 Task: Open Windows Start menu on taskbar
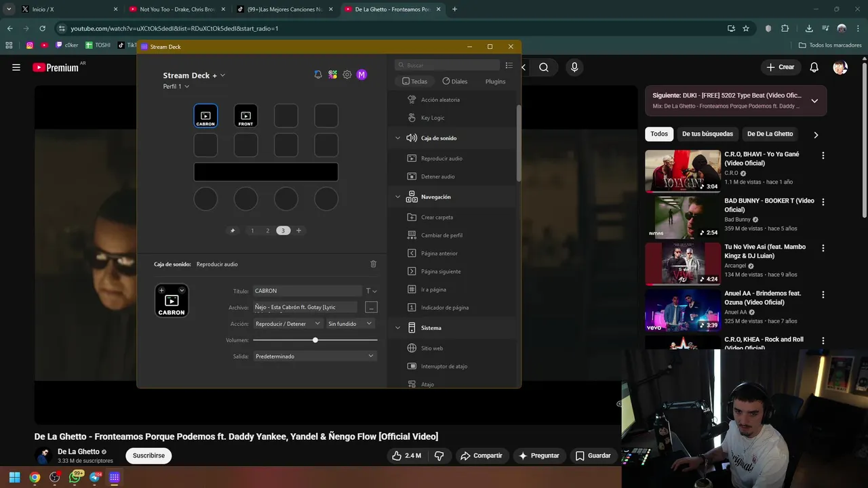14,477
